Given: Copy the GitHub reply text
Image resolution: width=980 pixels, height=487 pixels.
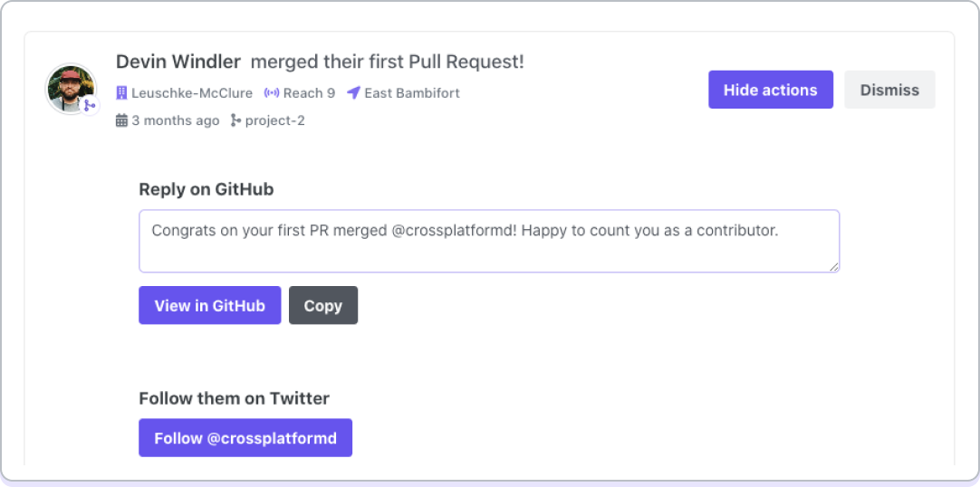Looking at the screenshot, I should [322, 305].
